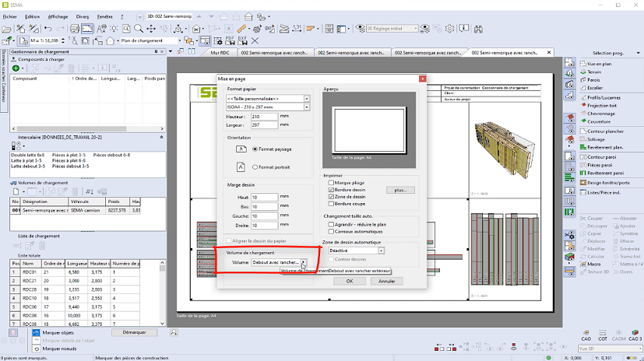
Task: Click green add component button
Action: 16,68
